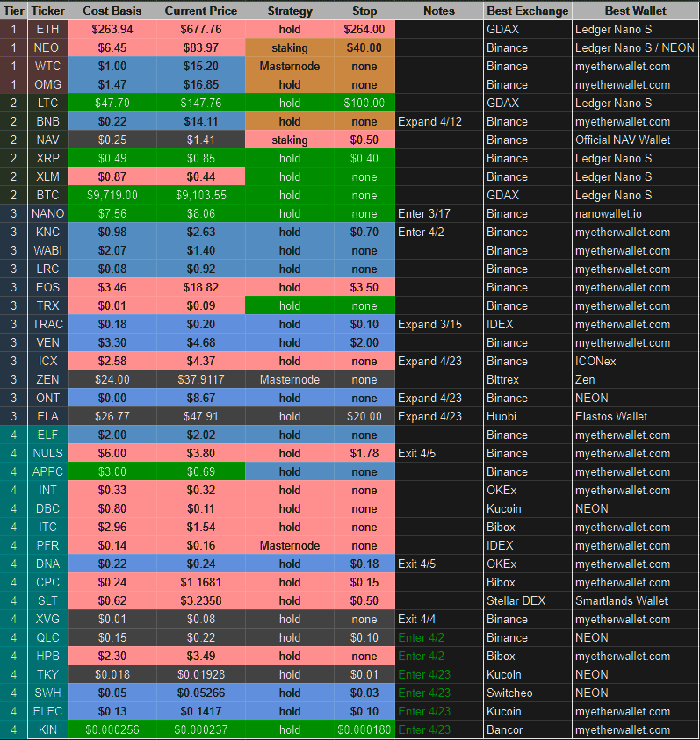Viewport: 700px width, 740px height.
Task: Click the Notes column header
Action: [x=439, y=11]
